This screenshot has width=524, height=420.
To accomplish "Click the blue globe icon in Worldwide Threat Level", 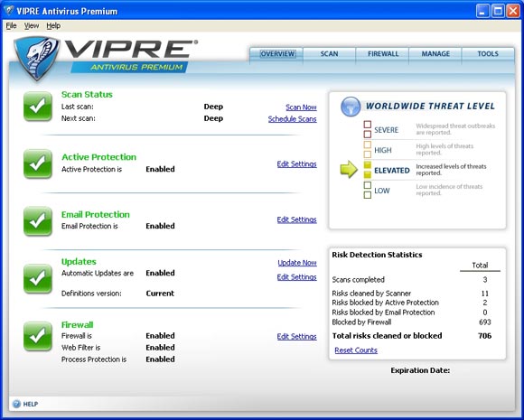I will pos(351,107).
